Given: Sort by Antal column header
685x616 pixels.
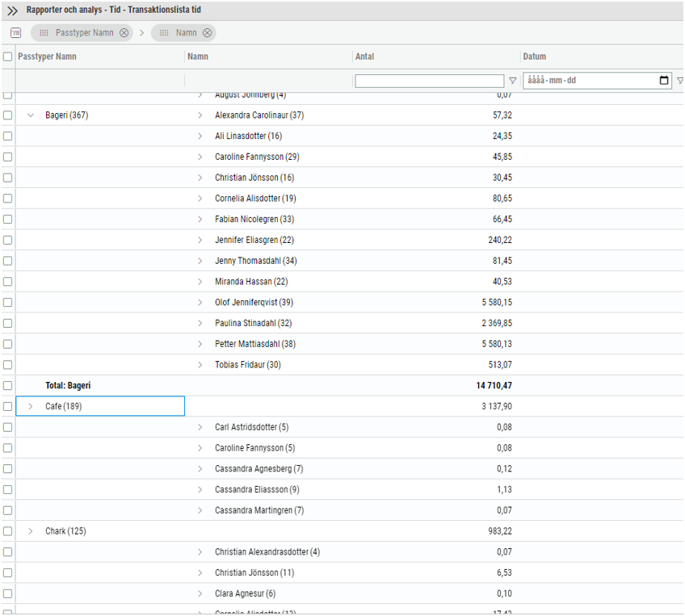Looking at the screenshot, I should (x=365, y=57).
